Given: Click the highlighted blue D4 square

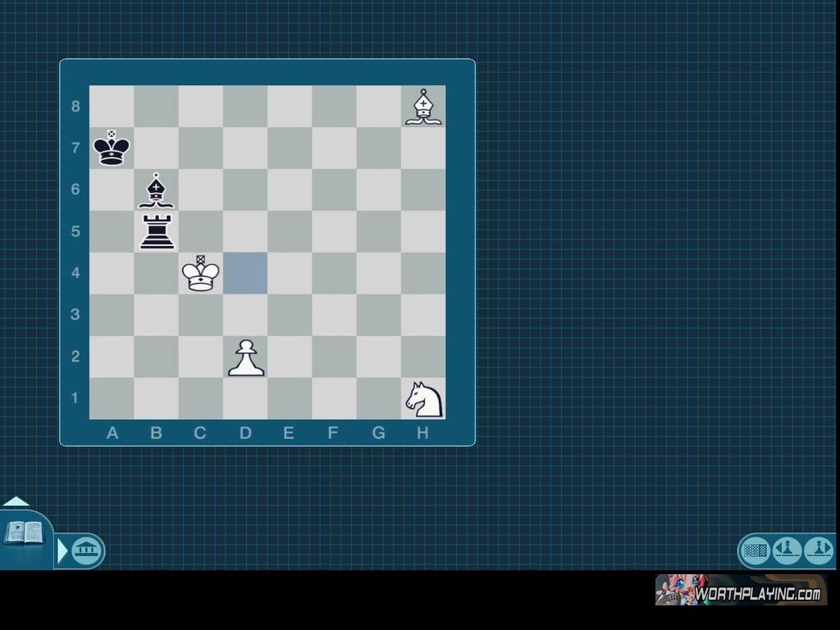Looking at the screenshot, I should tap(245, 273).
